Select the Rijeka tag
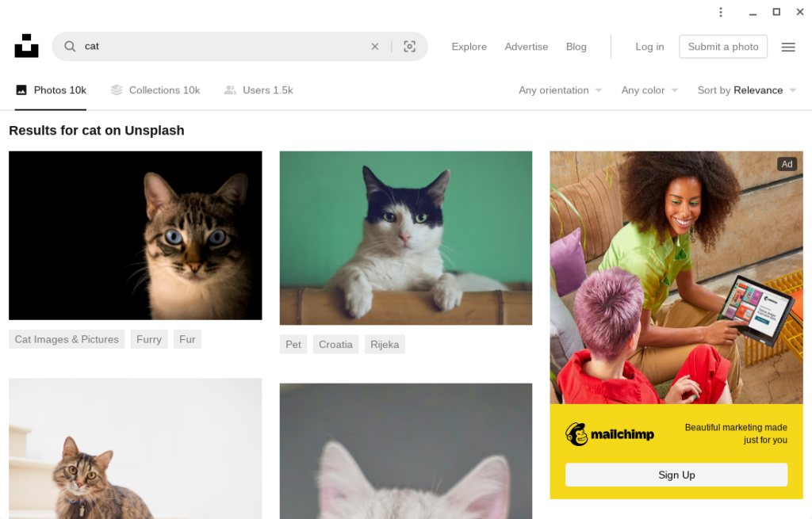This screenshot has width=812, height=519. pyautogui.click(x=385, y=345)
